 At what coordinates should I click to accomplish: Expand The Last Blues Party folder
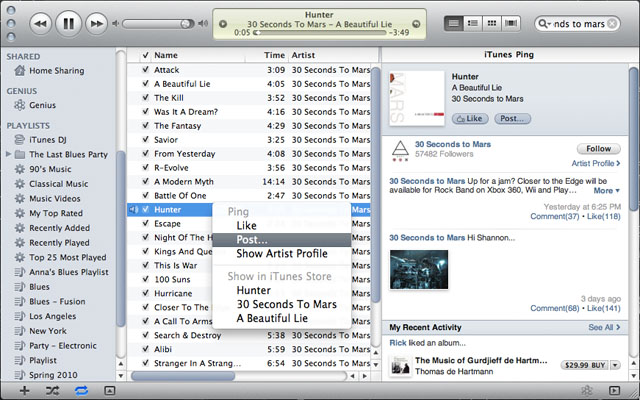pos(8,154)
